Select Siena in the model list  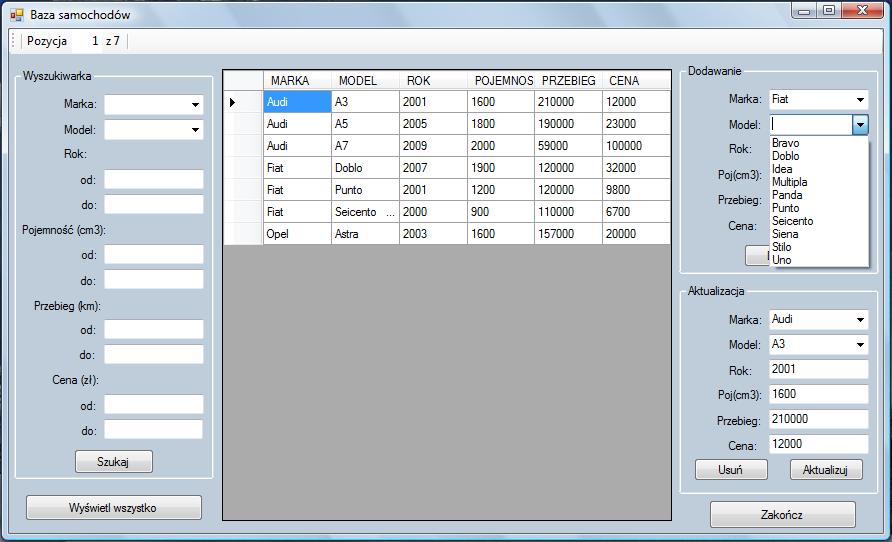pos(819,234)
